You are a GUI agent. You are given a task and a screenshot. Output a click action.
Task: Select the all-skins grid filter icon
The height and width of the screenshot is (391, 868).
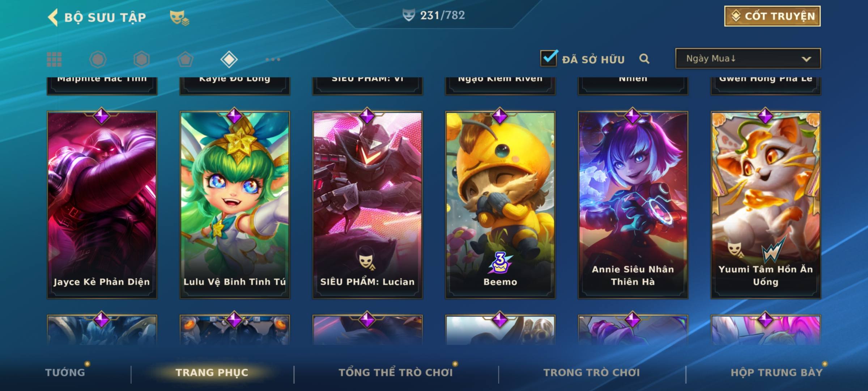54,59
